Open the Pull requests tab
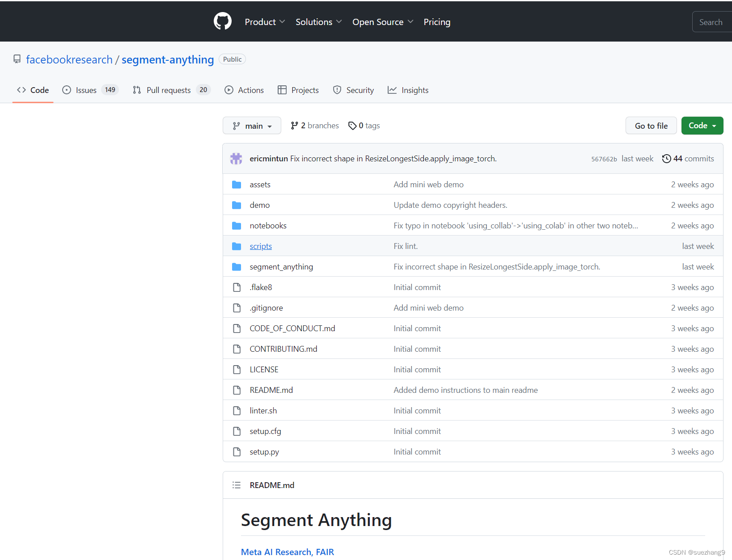 171,90
